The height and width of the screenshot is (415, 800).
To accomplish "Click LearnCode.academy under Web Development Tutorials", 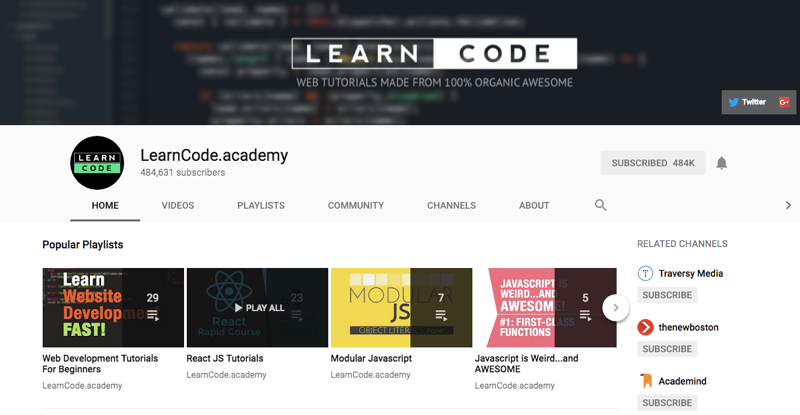I will [82, 385].
